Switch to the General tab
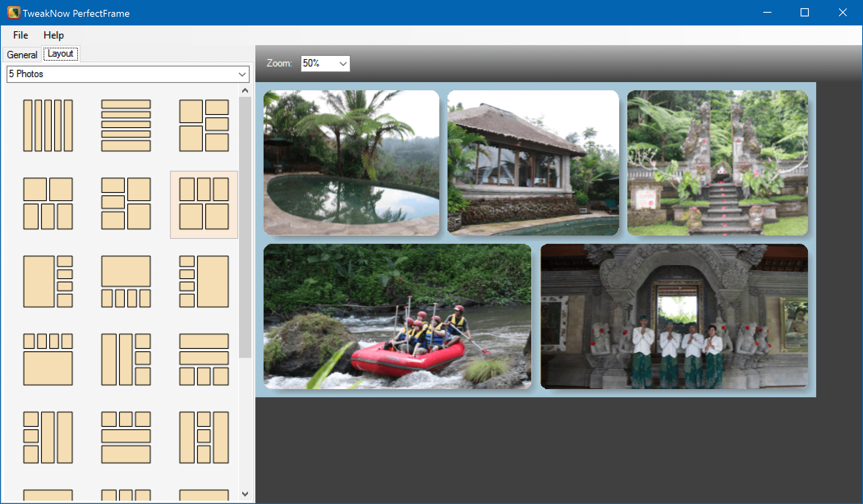Viewport: 863px width, 504px height. tap(22, 55)
